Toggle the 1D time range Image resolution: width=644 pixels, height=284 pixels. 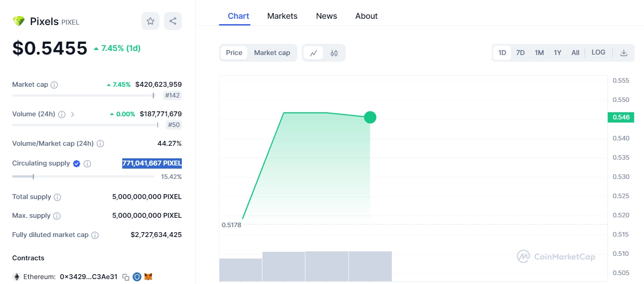pos(502,52)
